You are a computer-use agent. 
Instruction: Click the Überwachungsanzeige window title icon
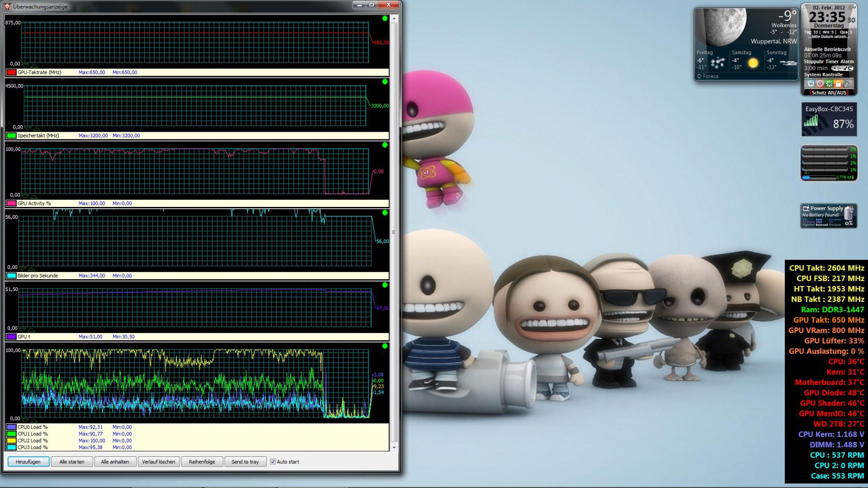click(7, 6)
